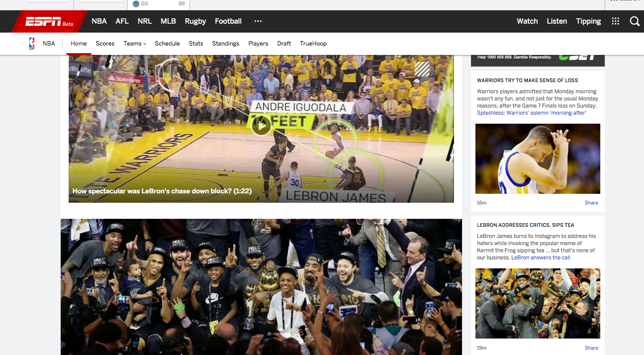Share the LeBron addresses critics story
The width and height of the screenshot is (644, 355).
click(x=591, y=348)
